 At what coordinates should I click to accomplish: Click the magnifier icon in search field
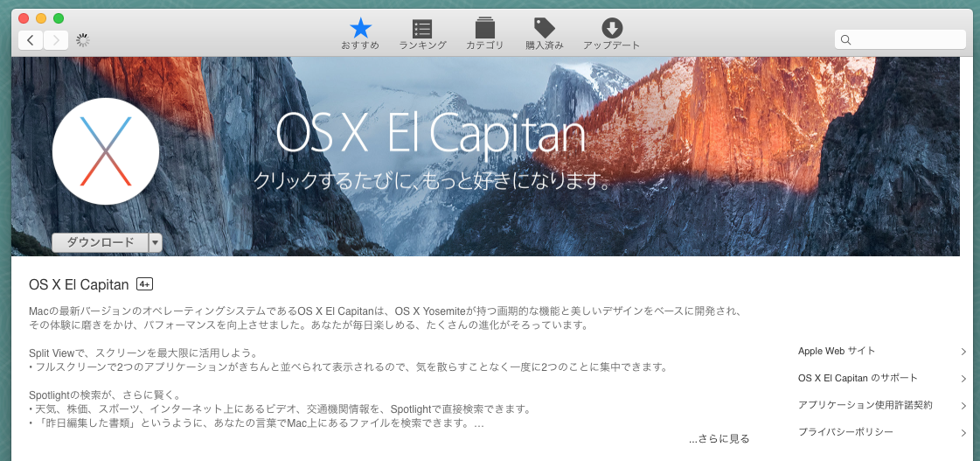[x=845, y=39]
